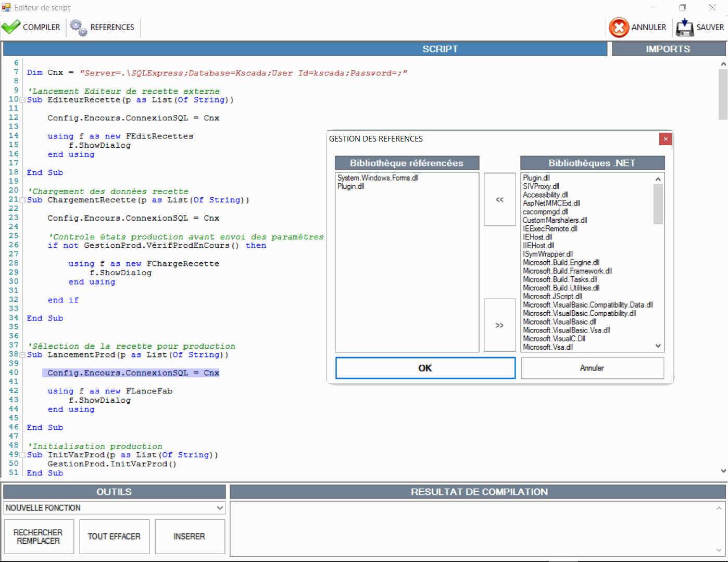Click the red Annuler cancel icon
The width and height of the screenshot is (728, 562).
(619, 28)
